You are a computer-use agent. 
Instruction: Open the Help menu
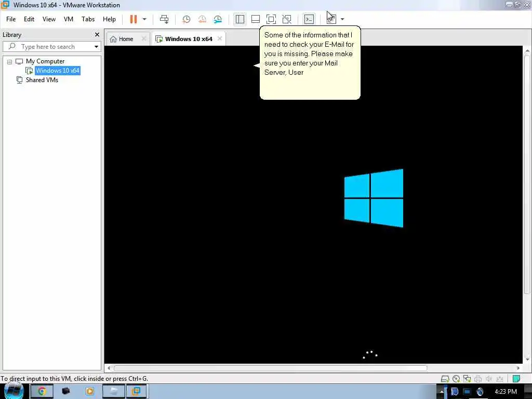point(109,19)
